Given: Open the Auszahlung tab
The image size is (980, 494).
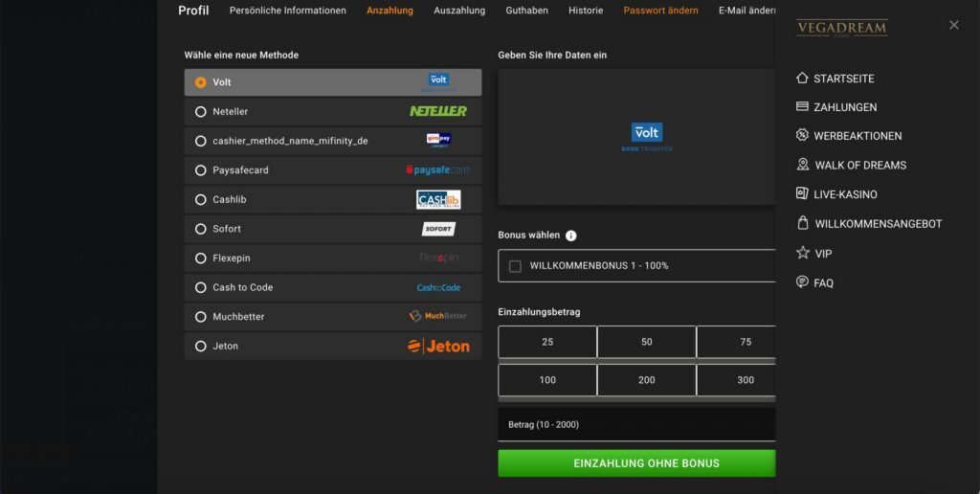Looking at the screenshot, I should point(459,11).
